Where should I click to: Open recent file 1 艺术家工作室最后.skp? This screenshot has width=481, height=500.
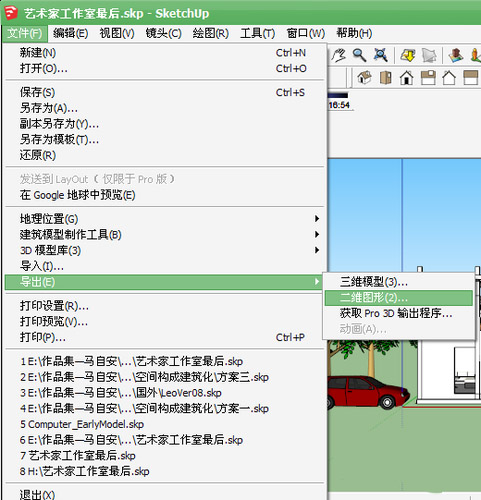pyautogui.click(x=165, y=361)
